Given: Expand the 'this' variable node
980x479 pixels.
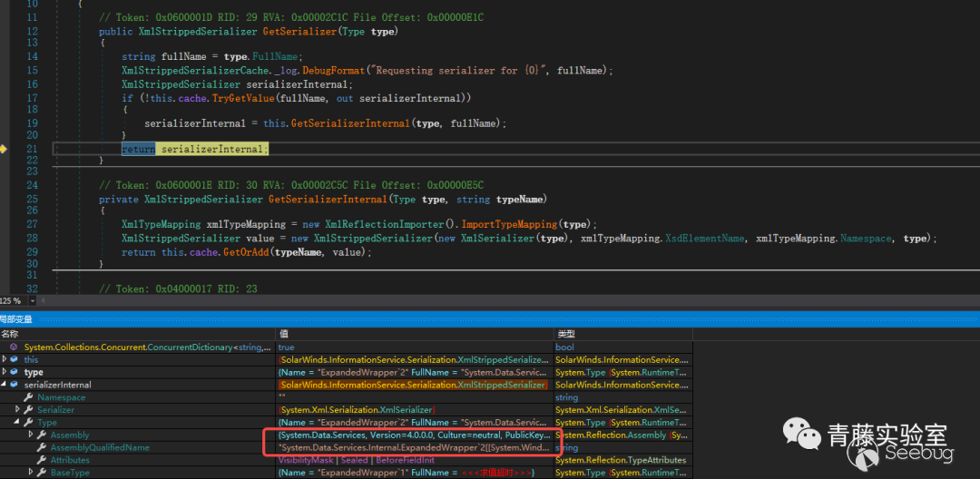Looking at the screenshot, I should click(4, 360).
